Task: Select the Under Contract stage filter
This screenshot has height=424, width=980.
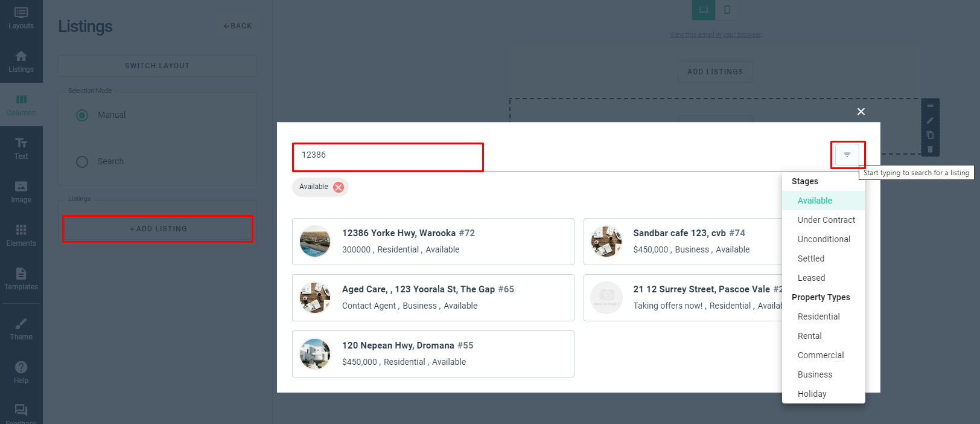Action: pos(824,220)
